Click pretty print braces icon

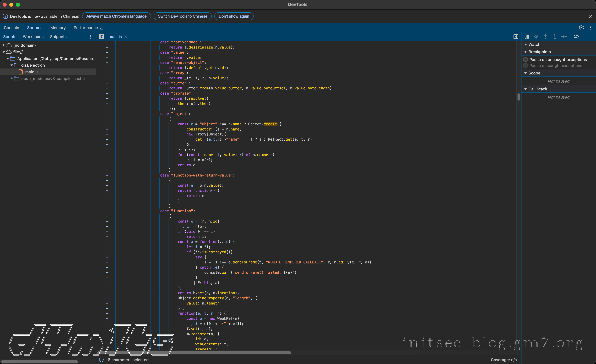click(101, 359)
